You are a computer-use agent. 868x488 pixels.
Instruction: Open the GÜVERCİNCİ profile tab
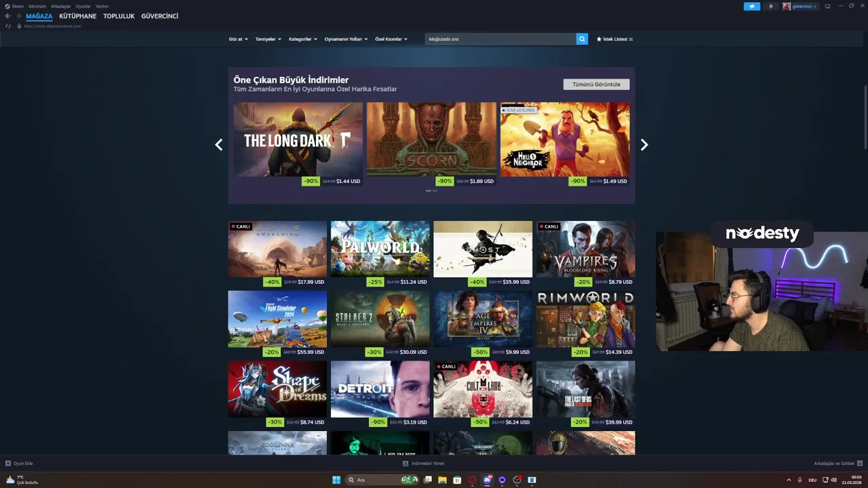(160, 16)
